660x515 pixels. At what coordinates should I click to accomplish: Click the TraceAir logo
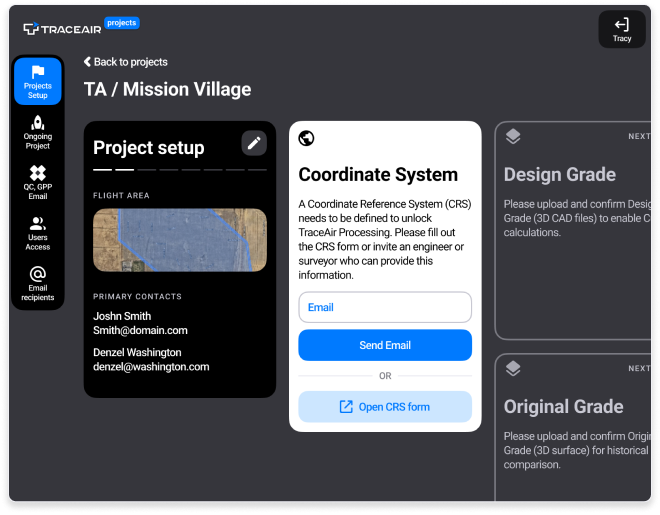(62, 29)
